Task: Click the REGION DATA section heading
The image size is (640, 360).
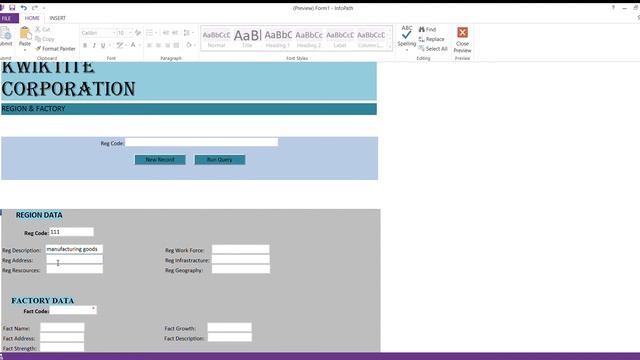Action: 39,215
